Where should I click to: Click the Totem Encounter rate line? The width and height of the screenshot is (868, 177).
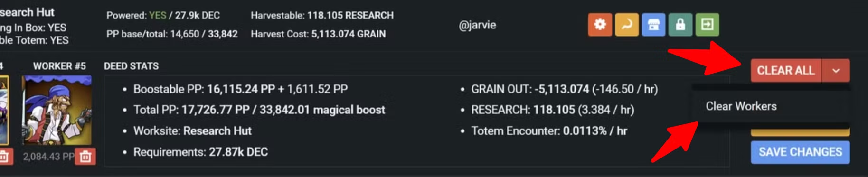(549, 131)
